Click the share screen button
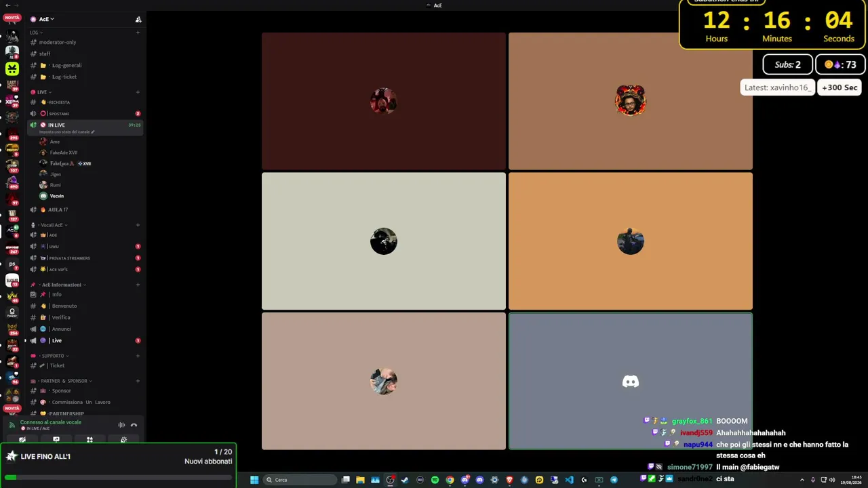This screenshot has height=488, width=868. 56,440
